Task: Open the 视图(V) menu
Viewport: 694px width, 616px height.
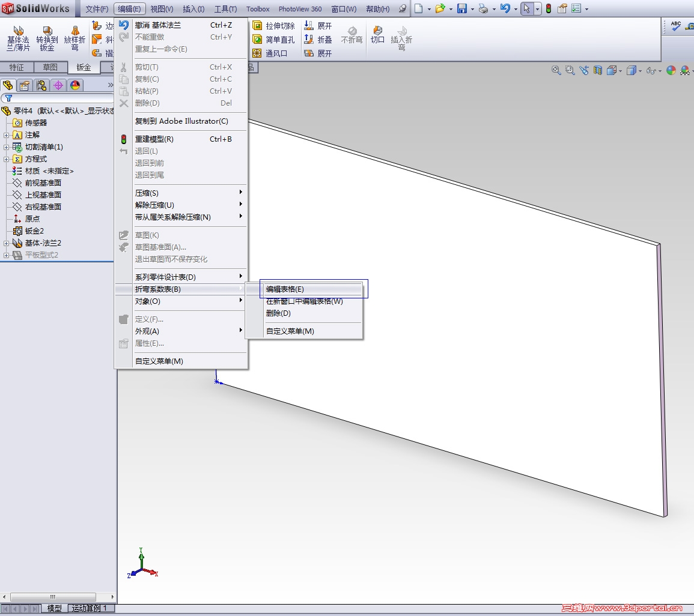Action: pyautogui.click(x=162, y=9)
